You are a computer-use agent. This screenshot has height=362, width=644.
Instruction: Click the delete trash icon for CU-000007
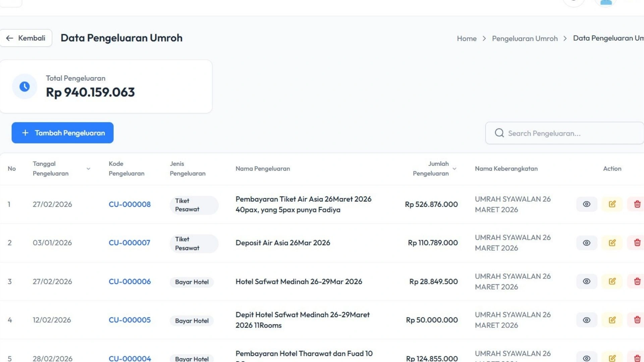coord(637,243)
